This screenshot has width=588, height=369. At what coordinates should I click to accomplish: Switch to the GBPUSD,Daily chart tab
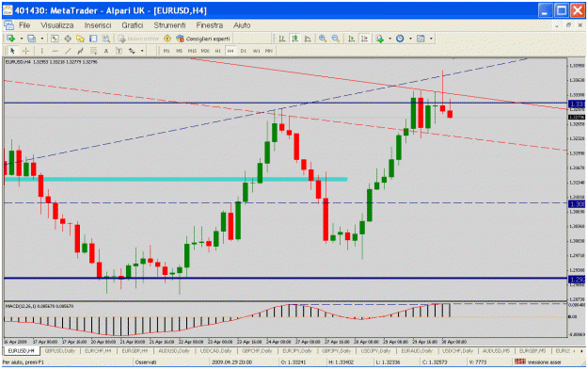coord(60,351)
